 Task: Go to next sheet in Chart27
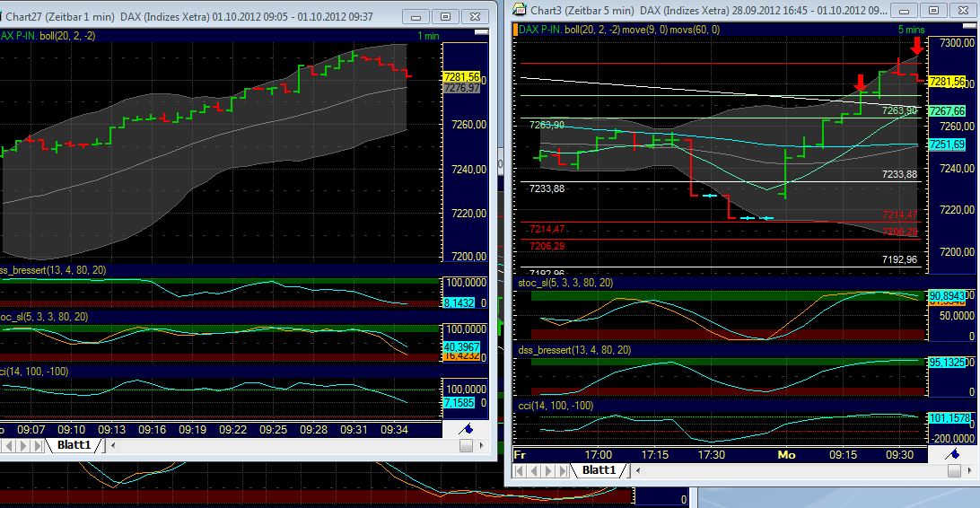23,445
